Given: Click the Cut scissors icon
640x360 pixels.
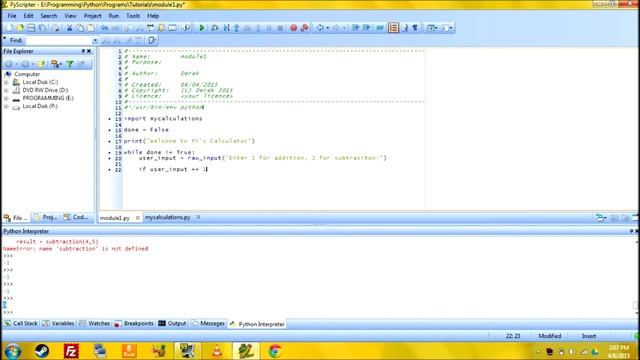Looking at the screenshot, I should coord(69,28).
